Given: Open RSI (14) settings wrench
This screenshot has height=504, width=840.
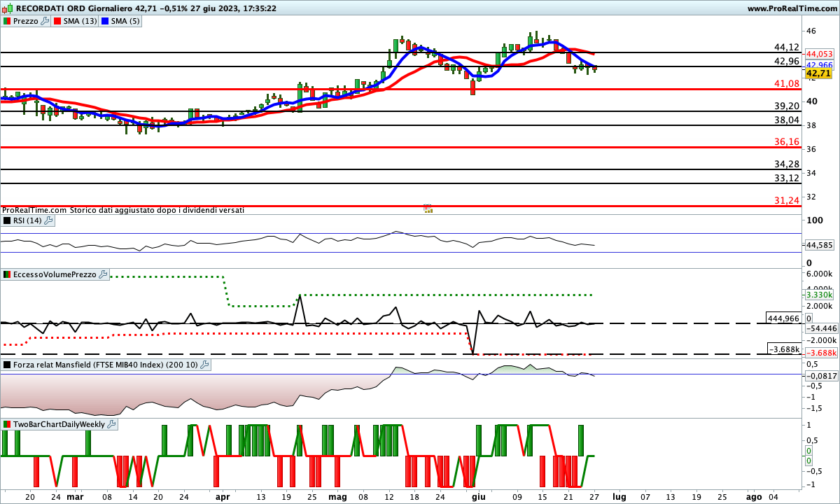Looking at the screenshot, I should pyautogui.click(x=48, y=220).
